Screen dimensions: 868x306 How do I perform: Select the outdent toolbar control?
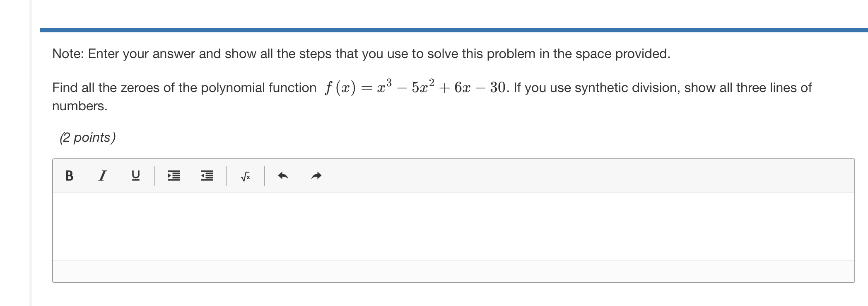coord(206,175)
